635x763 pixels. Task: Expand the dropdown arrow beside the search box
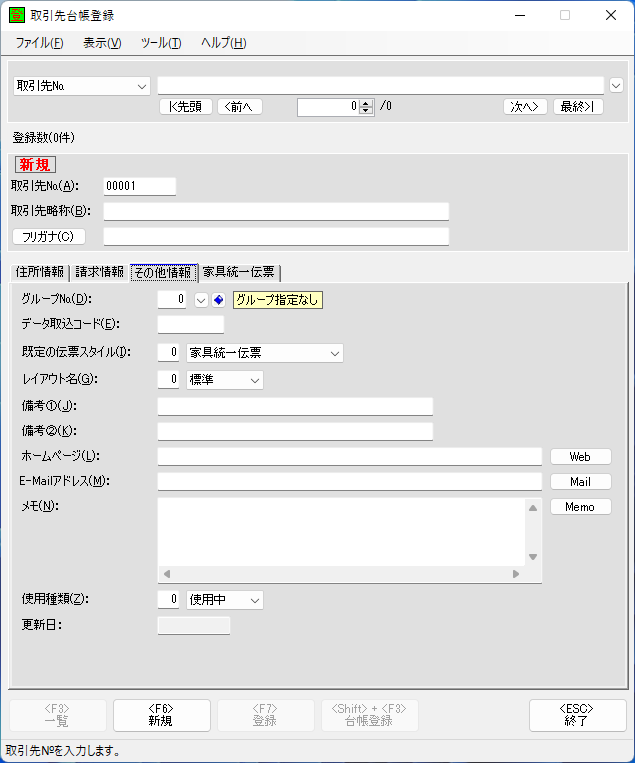616,86
